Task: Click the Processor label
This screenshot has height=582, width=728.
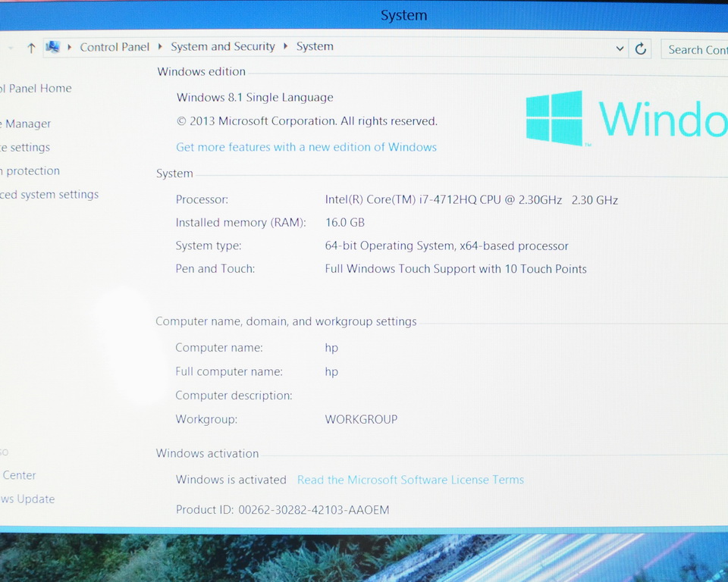Action: [202, 200]
